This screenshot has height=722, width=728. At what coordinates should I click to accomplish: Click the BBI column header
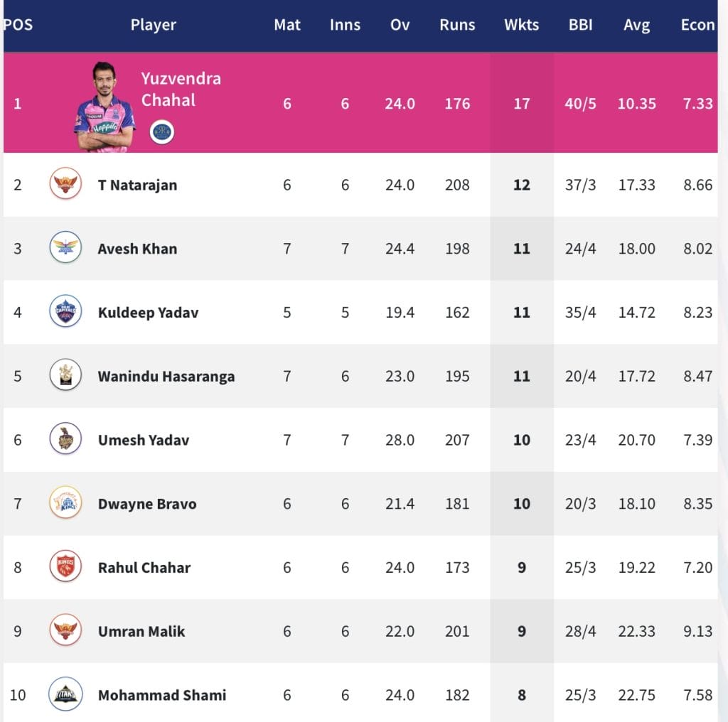pyautogui.click(x=581, y=25)
